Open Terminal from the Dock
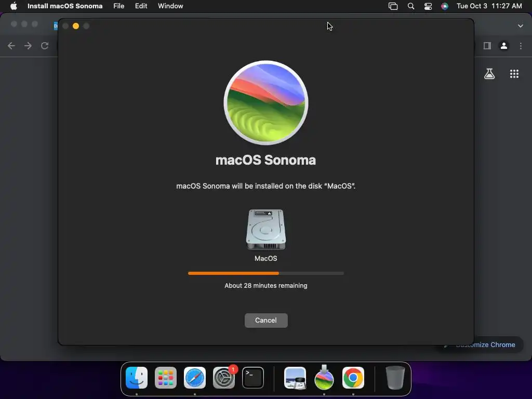The height and width of the screenshot is (399, 532). (x=253, y=378)
